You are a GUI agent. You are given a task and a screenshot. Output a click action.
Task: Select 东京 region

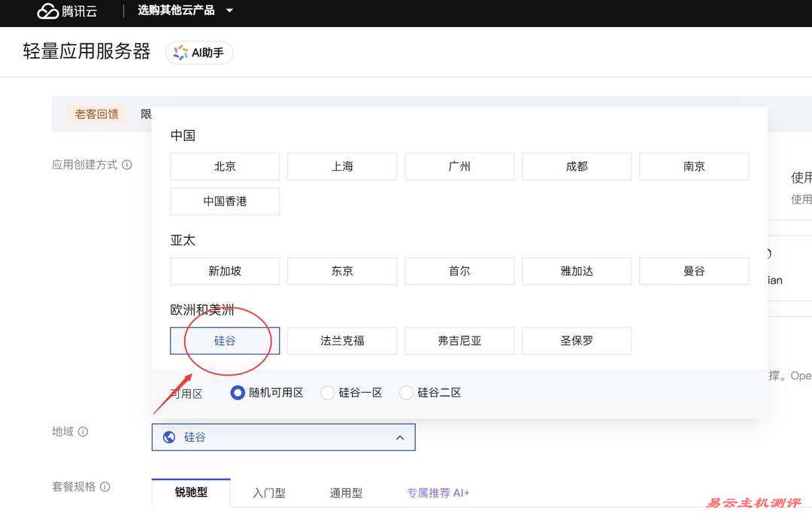tap(342, 271)
